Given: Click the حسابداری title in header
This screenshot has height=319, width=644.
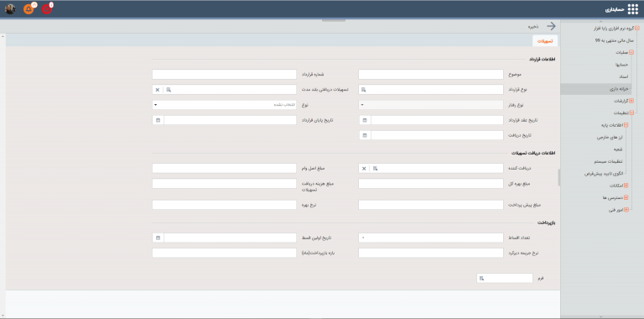Looking at the screenshot, I should tap(615, 9).
